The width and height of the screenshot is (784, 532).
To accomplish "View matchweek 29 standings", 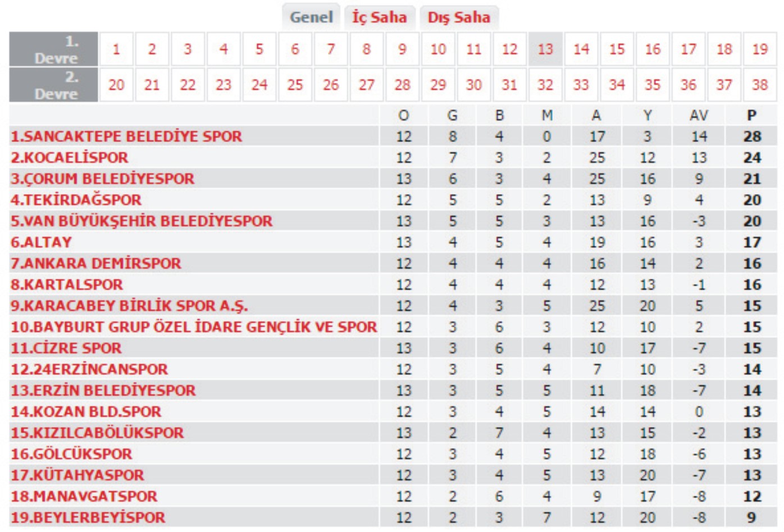I will [x=438, y=85].
